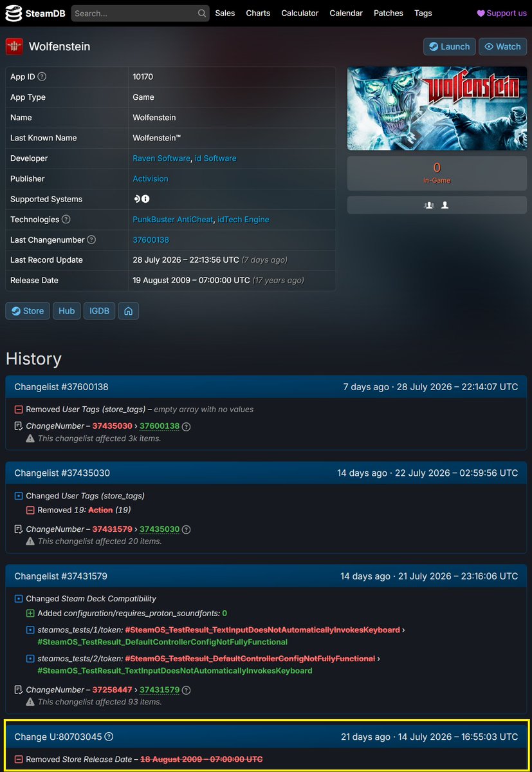Open the Changelist #37431579 header
Screen dimensions: 532x772
(266, 576)
